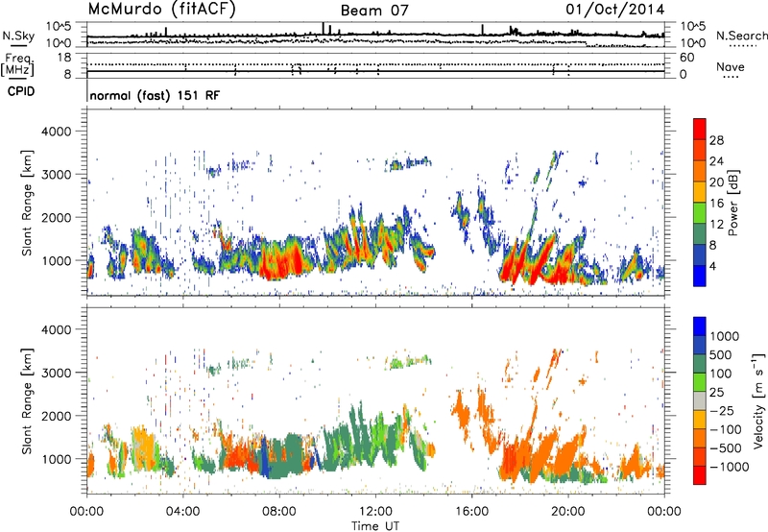
Task: Click the "60" Nave axis tick
Action: pos(686,58)
